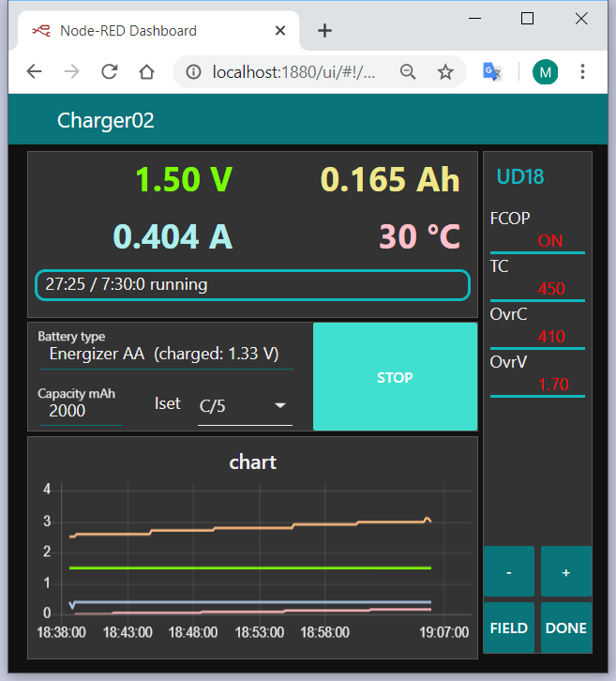Viewport: 616px width, 681px height.
Task: Open the Google Translate extension
Action: tap(492, 71)
